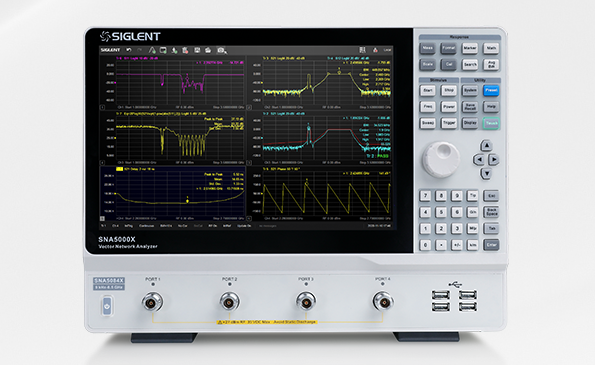Viewport: 595px width, 365px height.
Task: Click the add trace icon in the toolbar
Action: [152, 50]
